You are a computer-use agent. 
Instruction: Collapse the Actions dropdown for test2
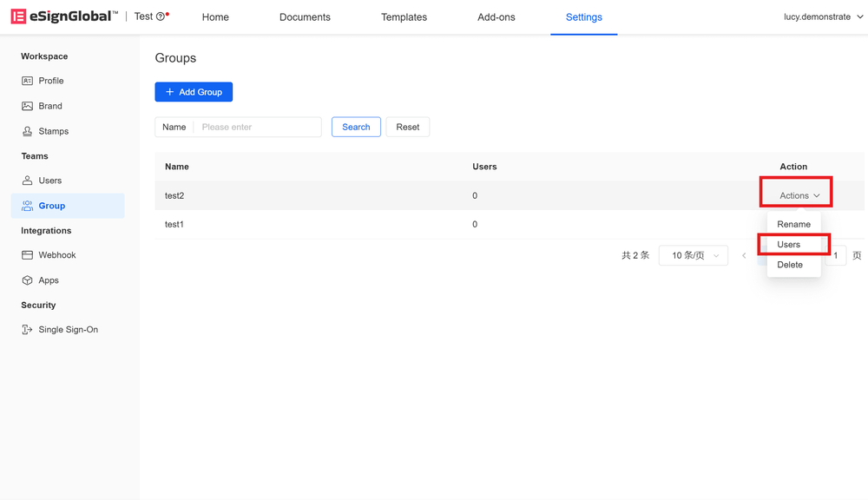[x=799, y=195]
